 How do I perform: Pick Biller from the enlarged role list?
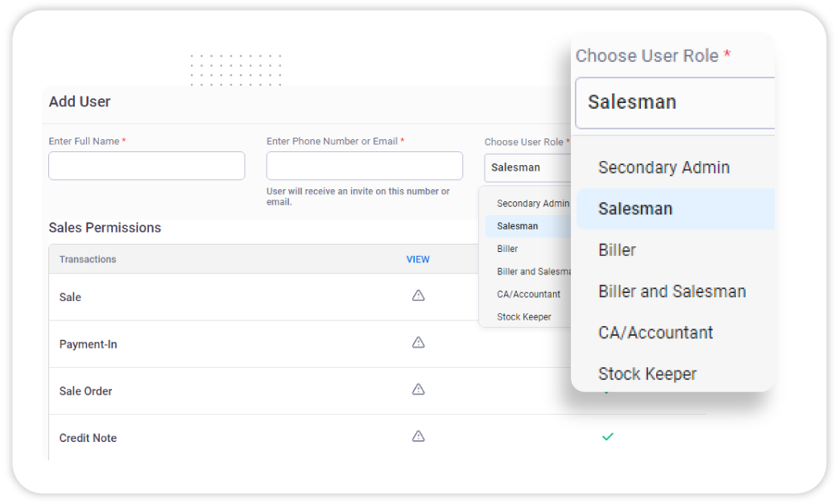click(x=617, y=250)
